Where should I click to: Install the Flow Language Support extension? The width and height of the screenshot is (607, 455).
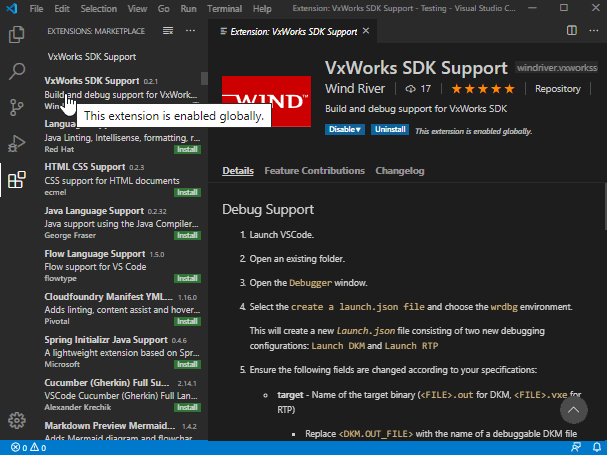click(187, 278)
